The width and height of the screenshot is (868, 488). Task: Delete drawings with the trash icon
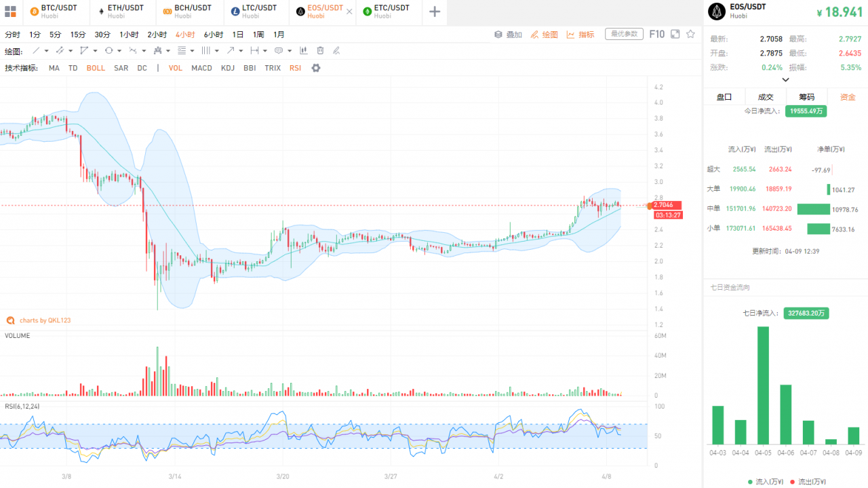320,50
